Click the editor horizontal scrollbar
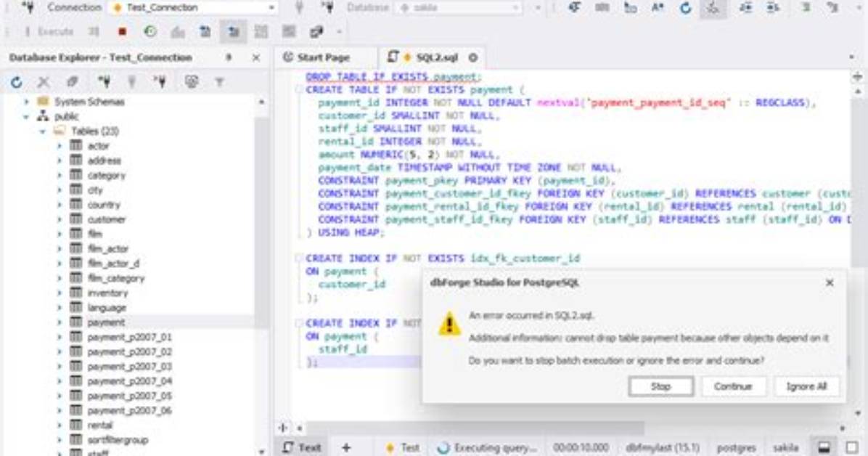 point(475,428)
